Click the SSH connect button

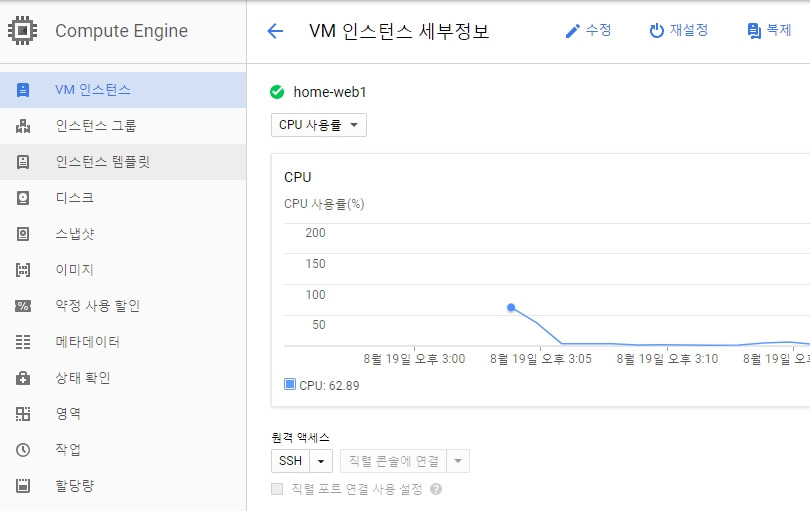pyautogui.click(x=290, y=461)
